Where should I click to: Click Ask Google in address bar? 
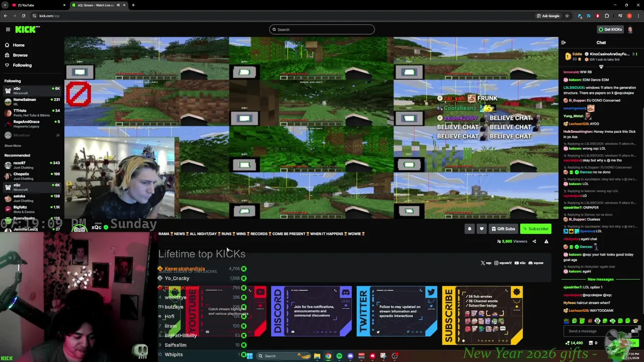point(548,16)
